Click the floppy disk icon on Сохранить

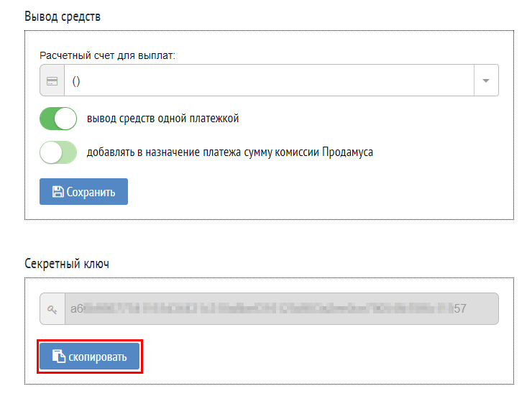58,192
